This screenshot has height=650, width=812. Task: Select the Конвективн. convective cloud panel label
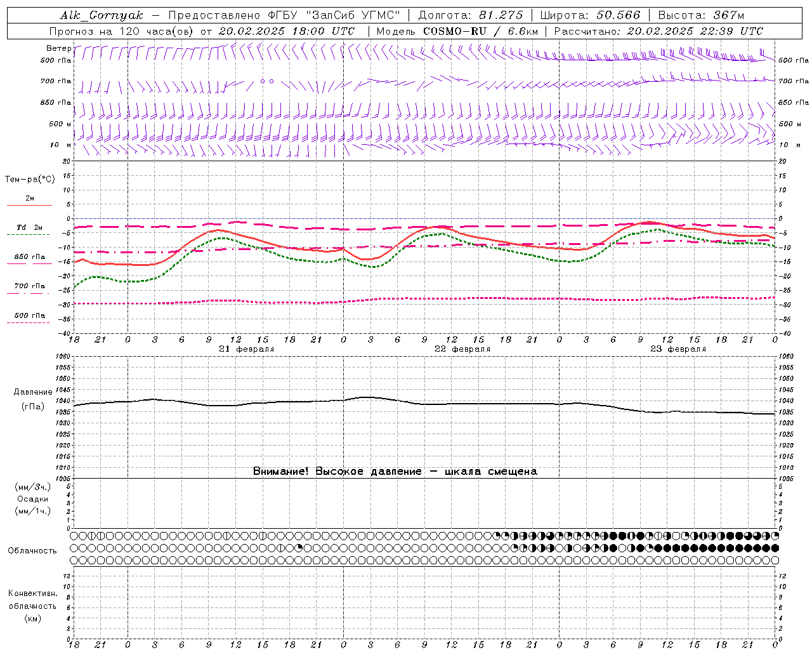[x=32, y=594]
